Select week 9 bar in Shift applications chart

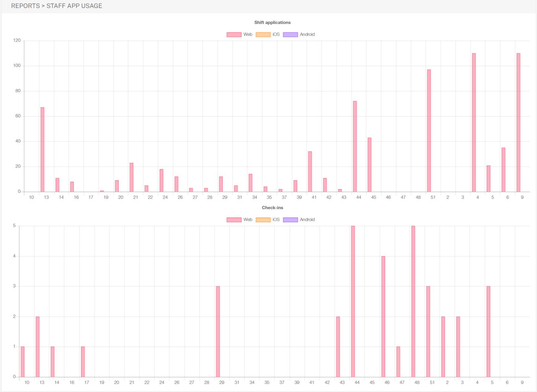click(x=519, y=122)
